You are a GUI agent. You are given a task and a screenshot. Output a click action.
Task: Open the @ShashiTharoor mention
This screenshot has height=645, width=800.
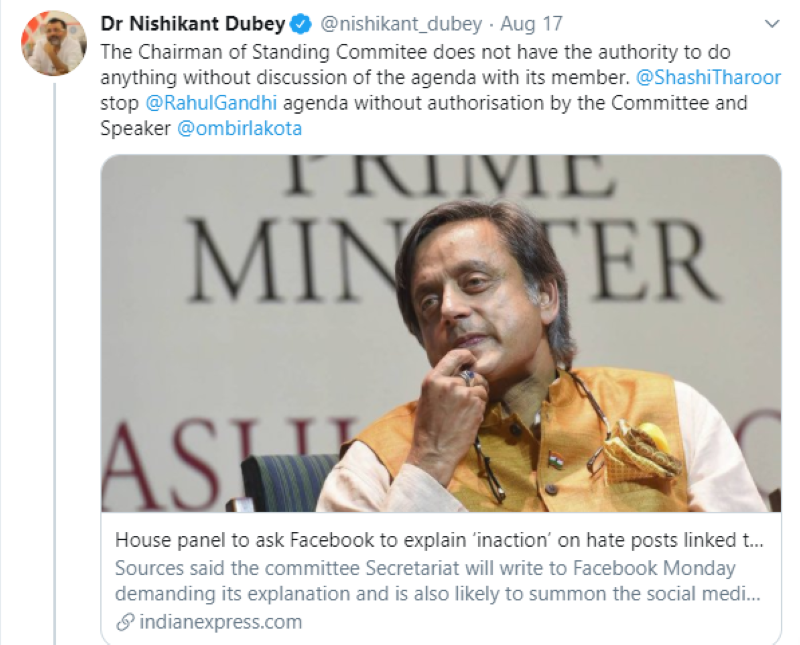pos(708,77)
